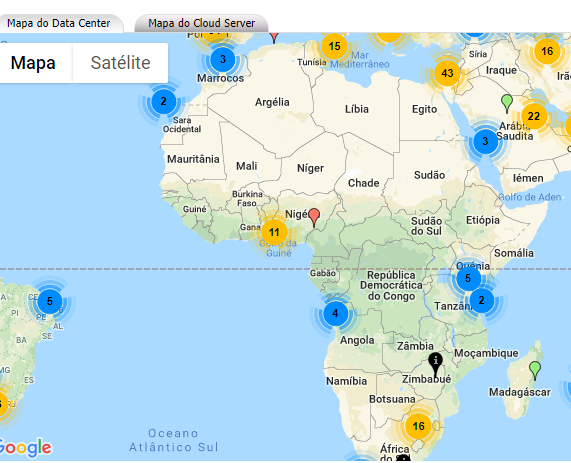This screenshot has height=463, width=571.
Task: Open yellow cluster 15 near Tunísia
Action: point(334,46)
